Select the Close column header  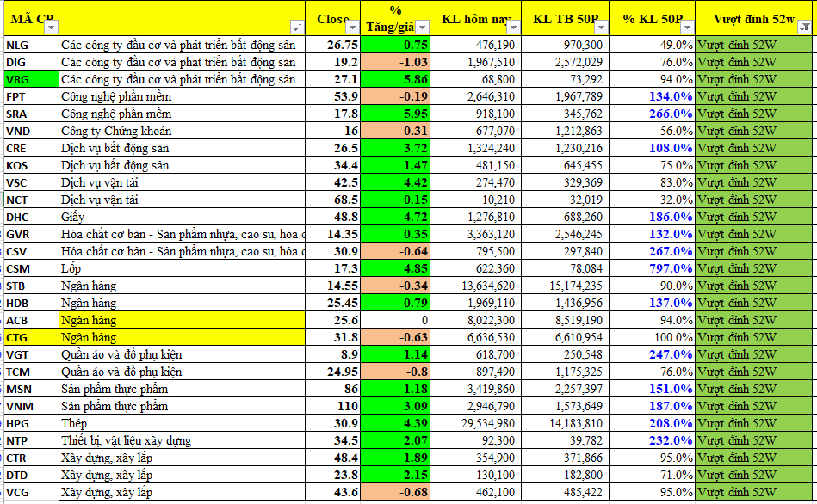pyautogui.click(x=331, y=19)
